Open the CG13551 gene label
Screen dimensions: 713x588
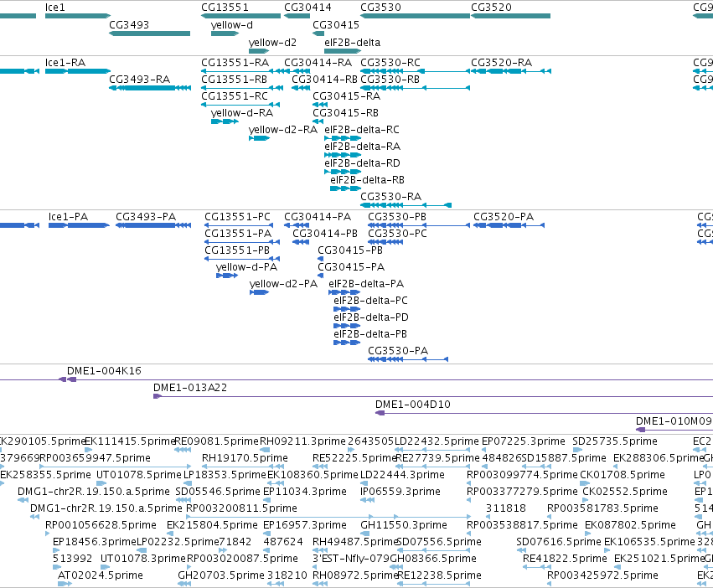click(225, 8)
